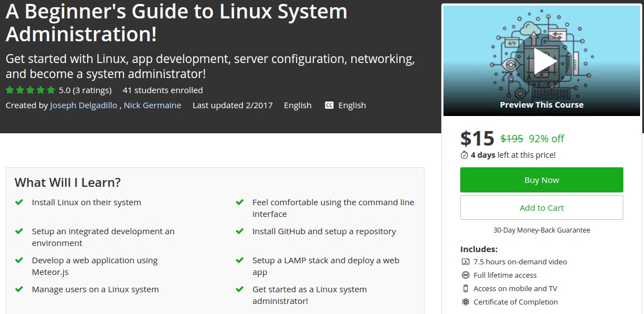Screen dimensions: 644x314
Task: Click the 92% off discount text
Action: coord(546,138)
